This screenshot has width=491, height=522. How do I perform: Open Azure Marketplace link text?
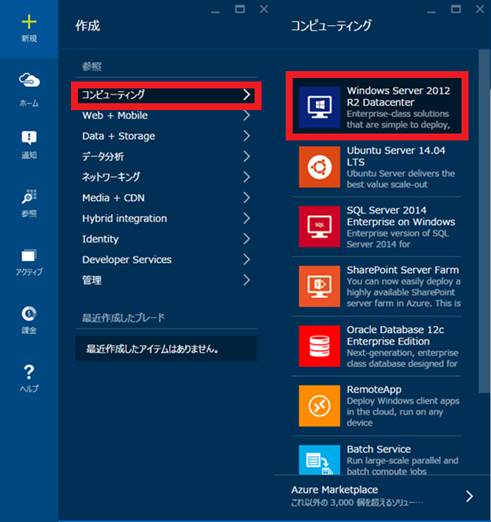tap(335, 490)
